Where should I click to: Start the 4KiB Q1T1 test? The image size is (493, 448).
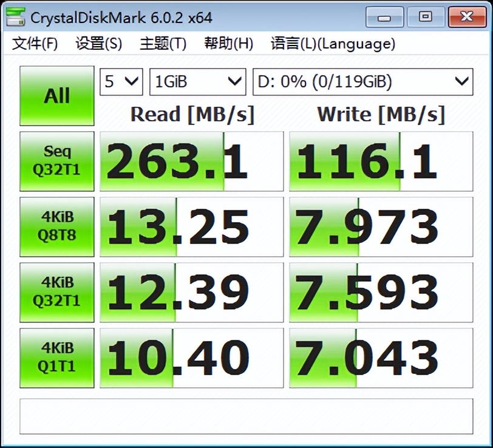click(x=57, y=358)
